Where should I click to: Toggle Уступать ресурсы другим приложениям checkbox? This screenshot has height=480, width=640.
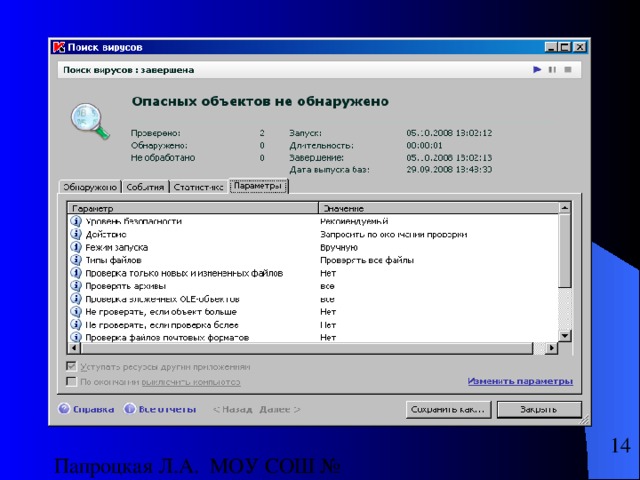(71, 367)
